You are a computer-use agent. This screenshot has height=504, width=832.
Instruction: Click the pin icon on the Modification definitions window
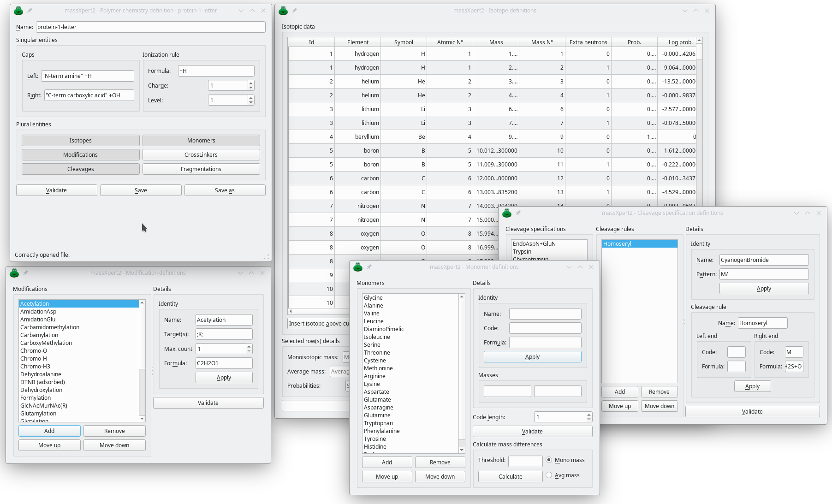(x=26, y=273)
